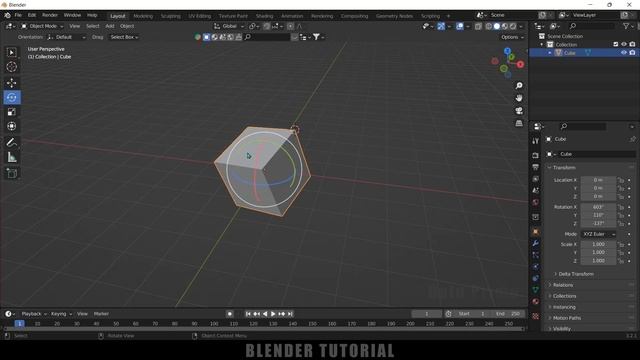Activate the Transform tool
640x360 pixels.
click(x=11, y=126)
